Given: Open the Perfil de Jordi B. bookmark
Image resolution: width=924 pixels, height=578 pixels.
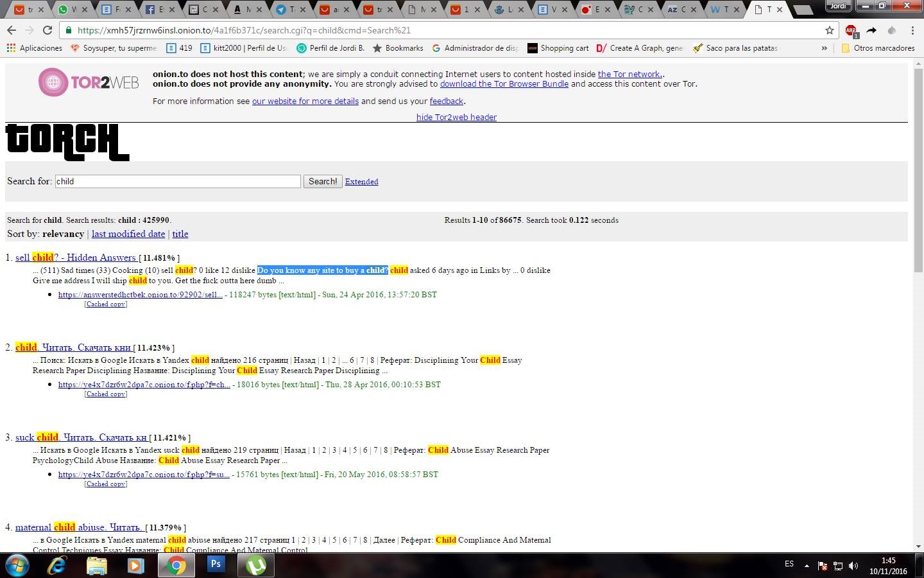Looking at the screenshot, I should click(330, 48).
